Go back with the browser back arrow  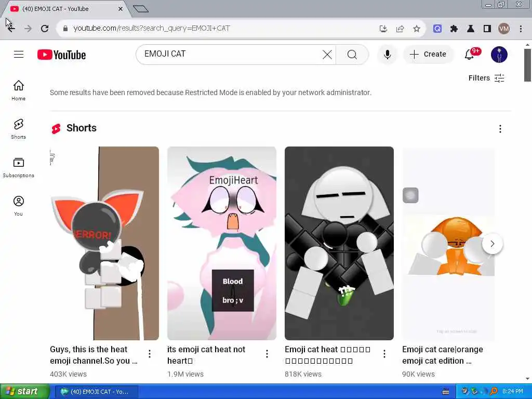11,29
